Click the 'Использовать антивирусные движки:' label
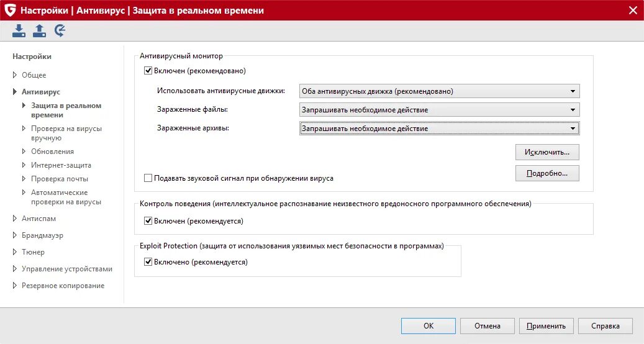This screenshot has height=344, width=644. (221, 91)
